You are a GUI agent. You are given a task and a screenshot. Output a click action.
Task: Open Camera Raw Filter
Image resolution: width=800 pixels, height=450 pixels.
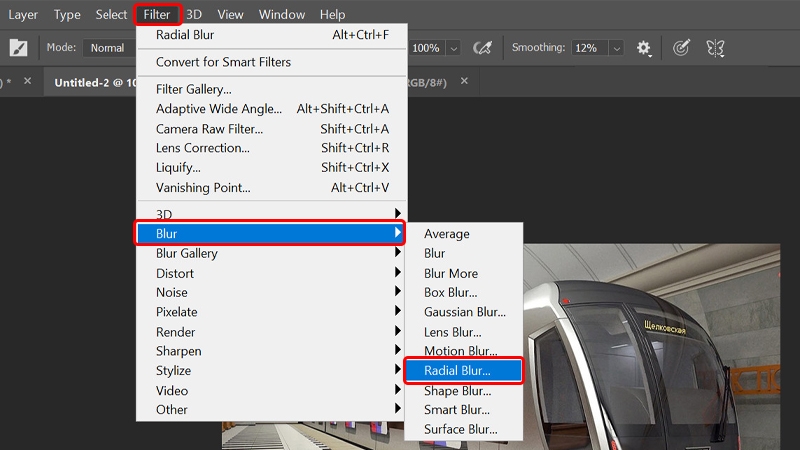(272, 129)
